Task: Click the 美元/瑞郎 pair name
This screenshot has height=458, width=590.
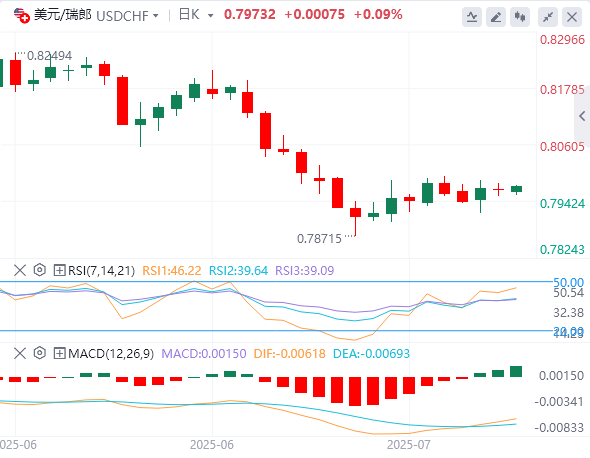Action: point(62,15)
